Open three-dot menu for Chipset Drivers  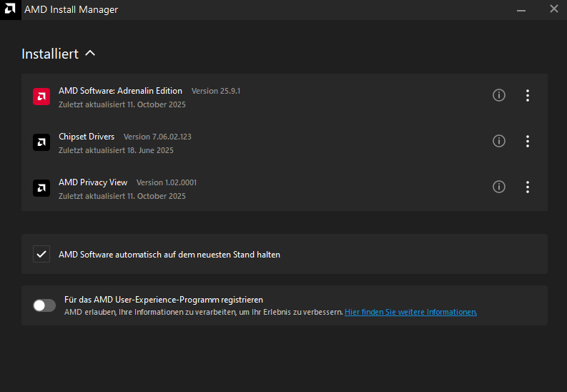tap(528, 142)
